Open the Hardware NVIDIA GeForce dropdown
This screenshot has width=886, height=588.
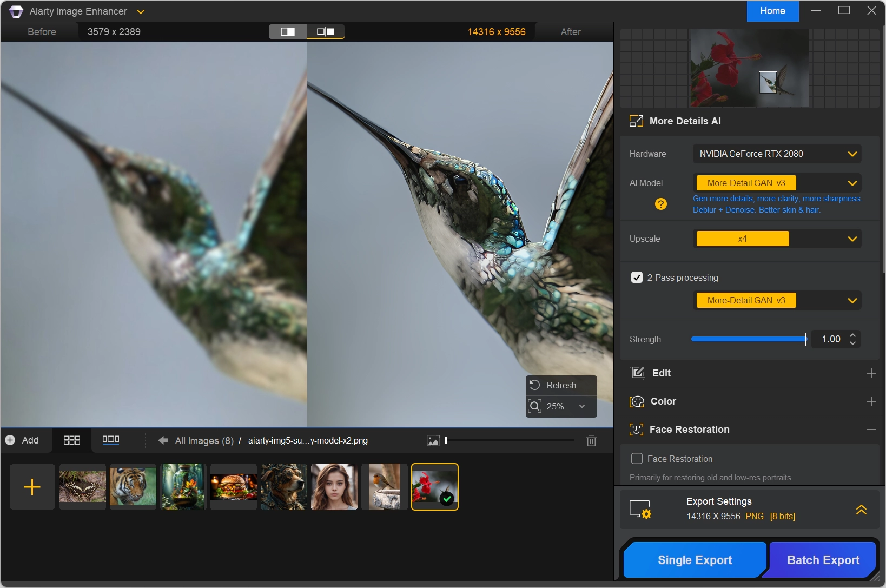coord(777,154)
